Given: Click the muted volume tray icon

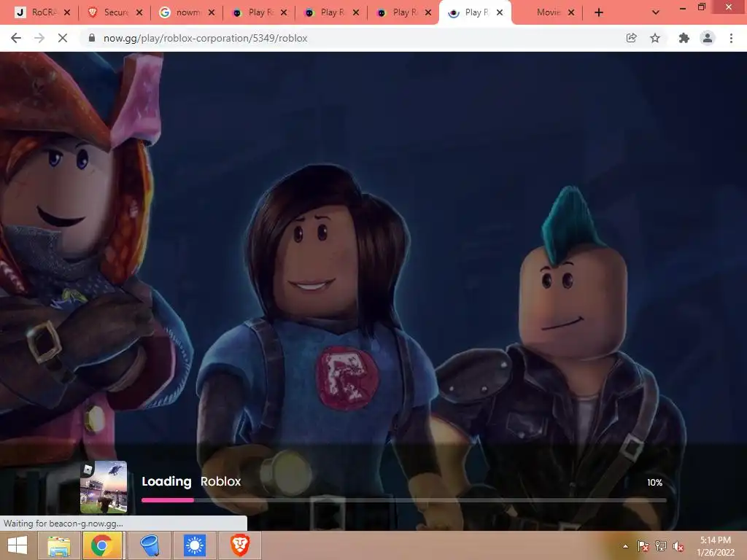Looking at the screenshot, I should (678, 546).
